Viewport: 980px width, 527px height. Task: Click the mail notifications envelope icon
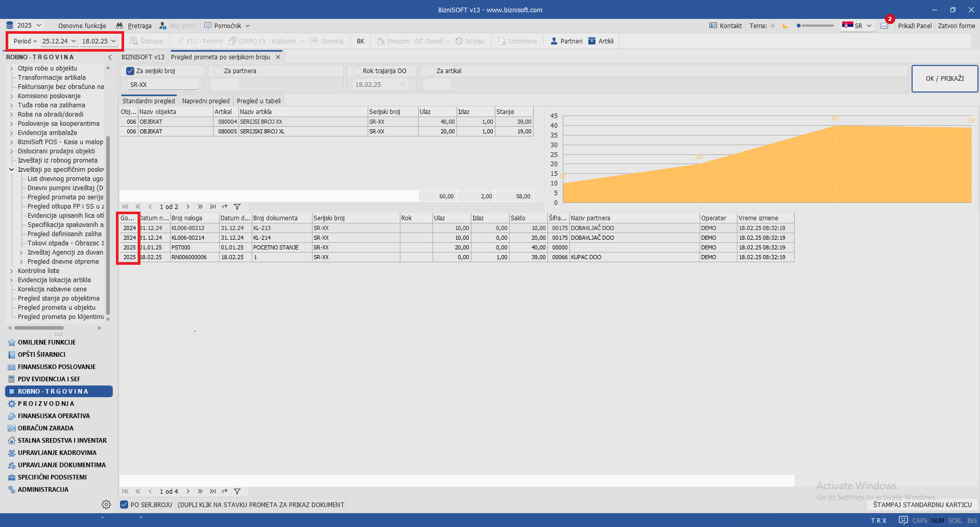(885, 26)
